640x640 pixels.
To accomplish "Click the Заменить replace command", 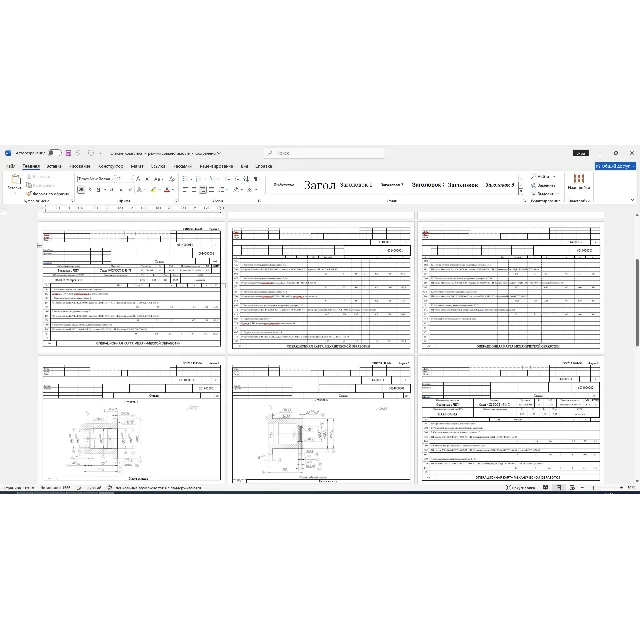I will pos(543,185).
